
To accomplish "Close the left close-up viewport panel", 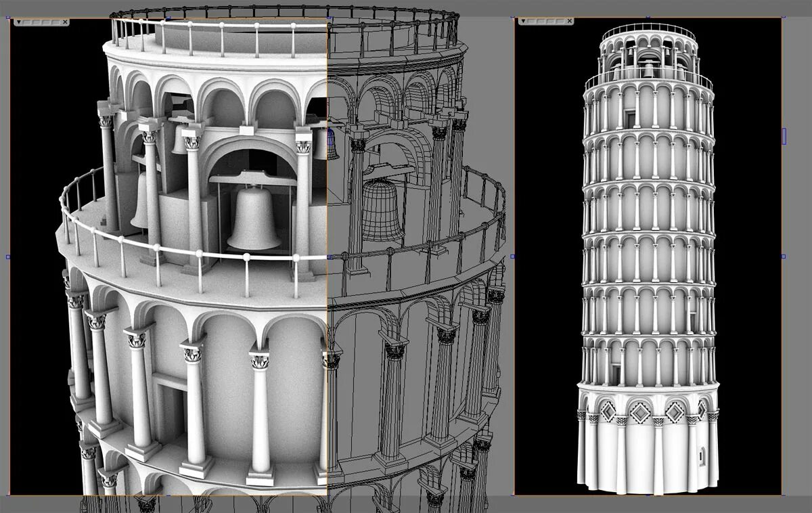I will coord(65,22).
